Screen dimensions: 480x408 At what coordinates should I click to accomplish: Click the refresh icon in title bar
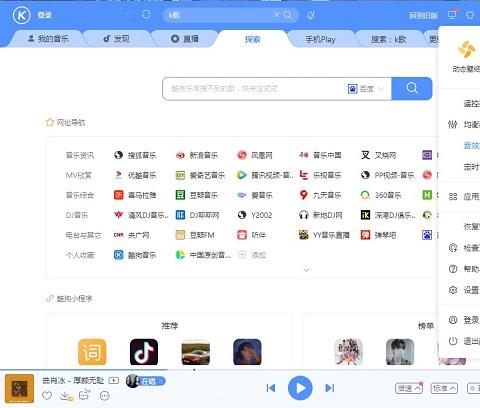tap(146, 14)
